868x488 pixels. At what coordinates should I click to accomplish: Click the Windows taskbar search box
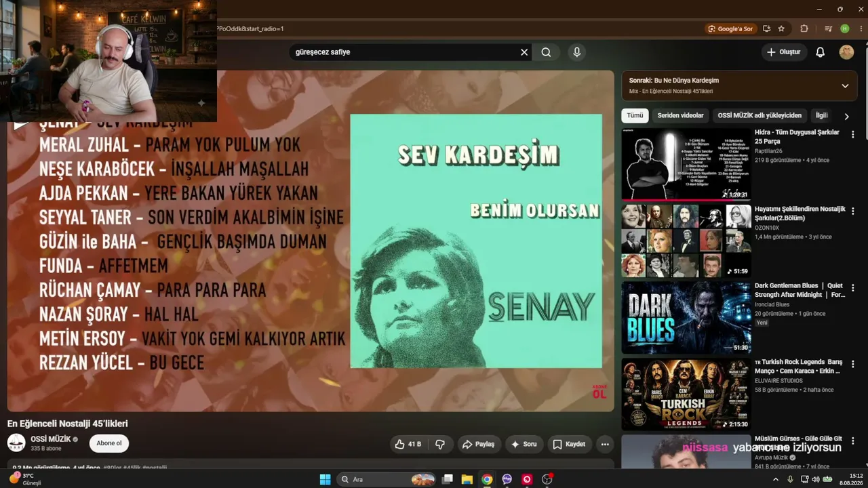pyautogui.click(x=387, y=479)
